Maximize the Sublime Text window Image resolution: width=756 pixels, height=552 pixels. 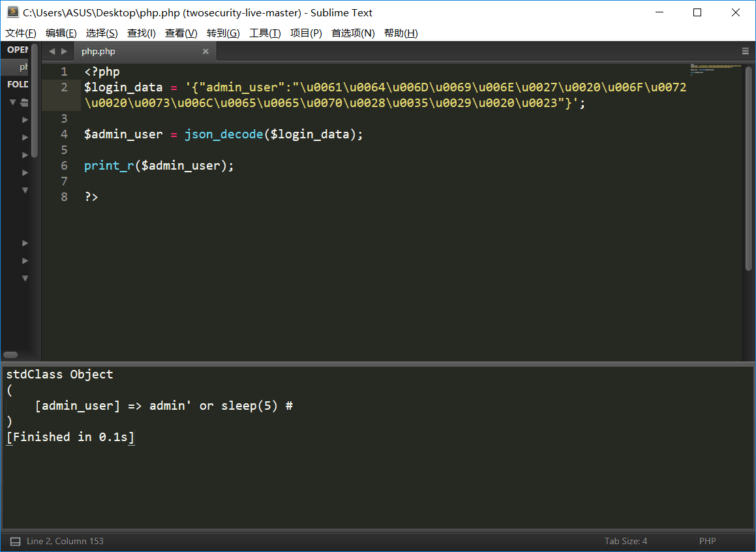[x=697, y=12]
